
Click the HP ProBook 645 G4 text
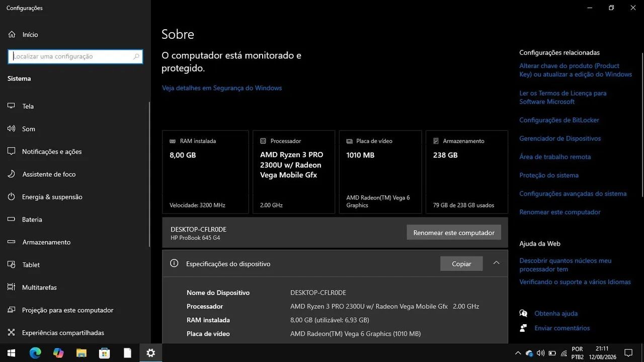point(195,238)
